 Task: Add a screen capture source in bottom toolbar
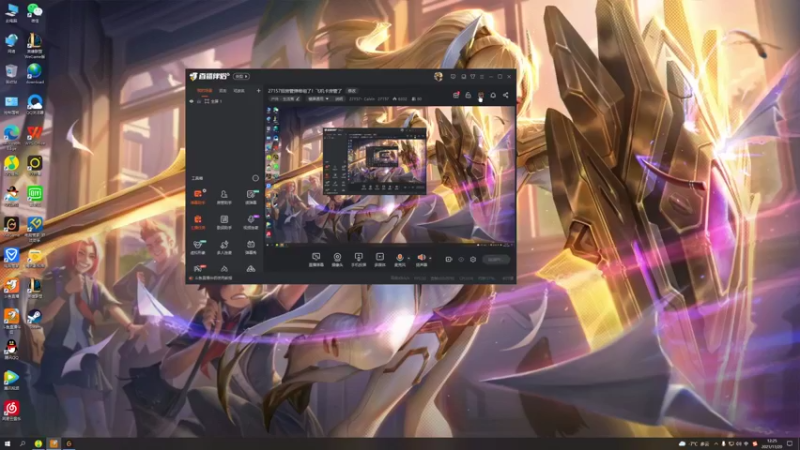(x=316, y=259)
